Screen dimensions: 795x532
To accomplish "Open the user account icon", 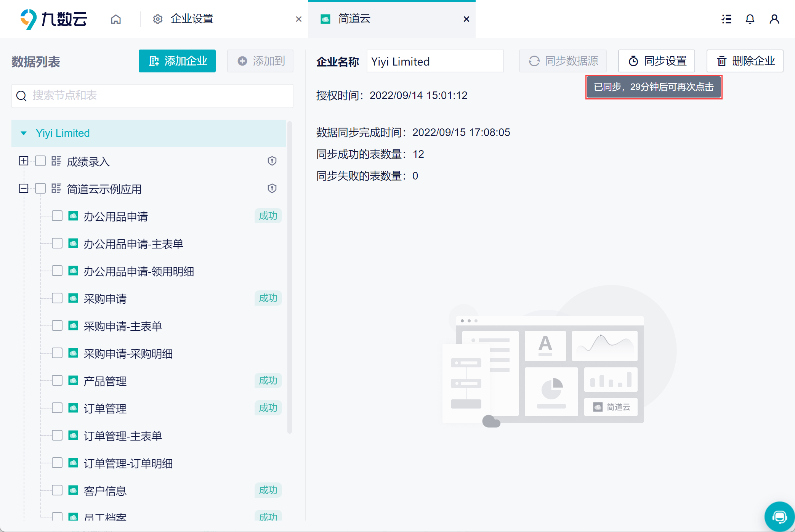I will click(774, 19).
